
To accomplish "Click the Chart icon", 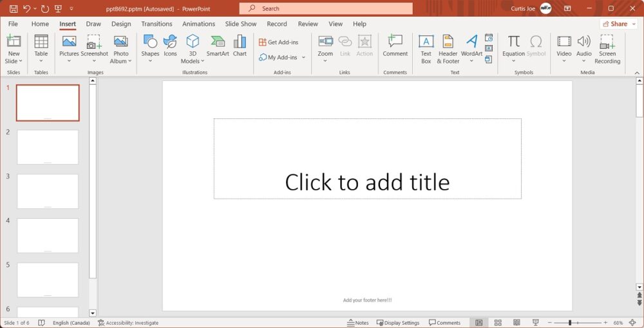I will [x=240, y=46].
